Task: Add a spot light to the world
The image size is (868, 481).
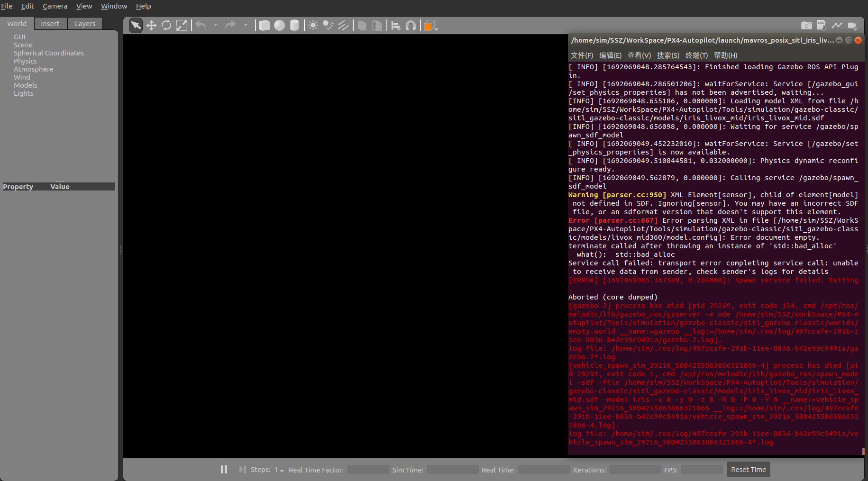Action: [329, 25]
